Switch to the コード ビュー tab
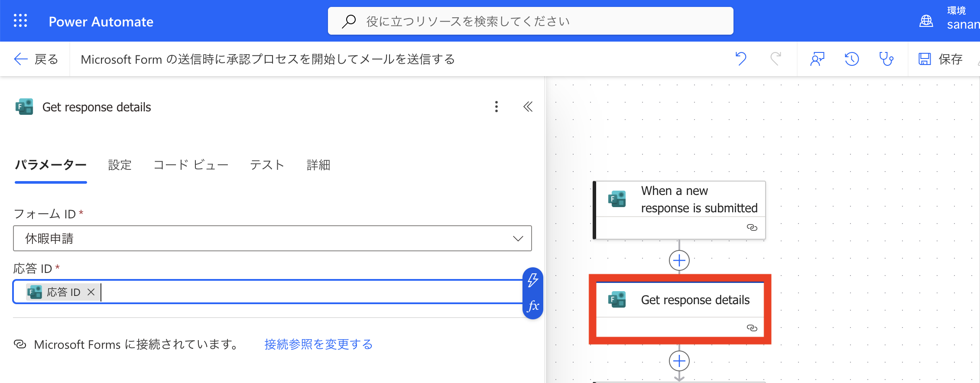 point(191,165)
